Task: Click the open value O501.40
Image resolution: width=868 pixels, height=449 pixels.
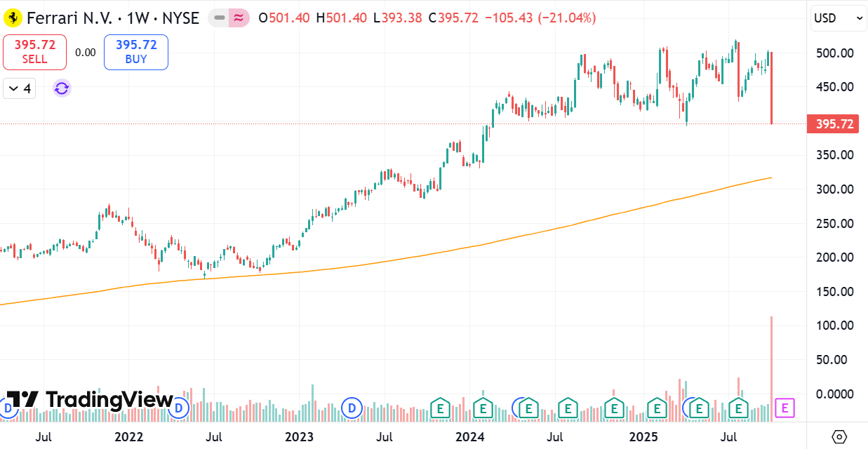Action: click(284, 18)
